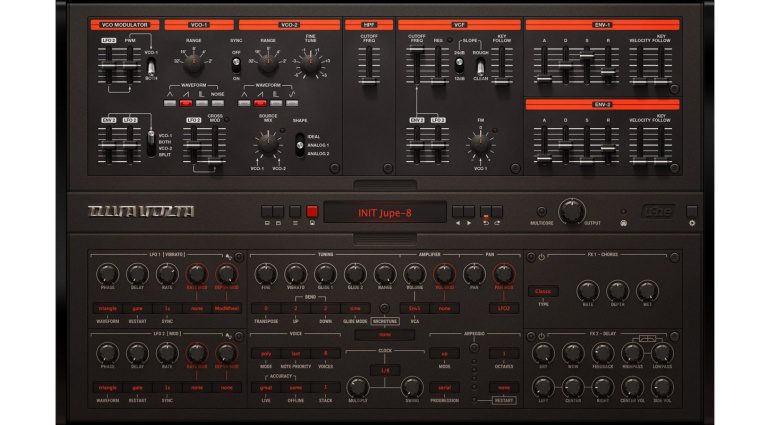The height and width of the screenshot is (425, 770).
Task: Toggle the FX 1 Chorus power button
Action: [541, 256]
